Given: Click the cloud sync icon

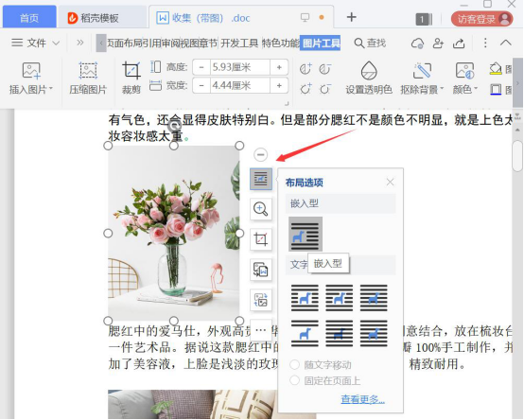Looking at the screenshot, I should [x=417, y=44].
